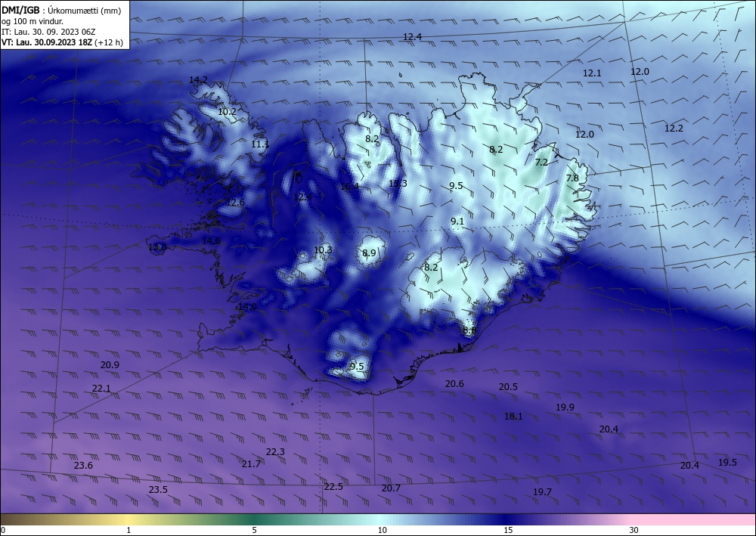Click the 12.2 value on the map

674,129
